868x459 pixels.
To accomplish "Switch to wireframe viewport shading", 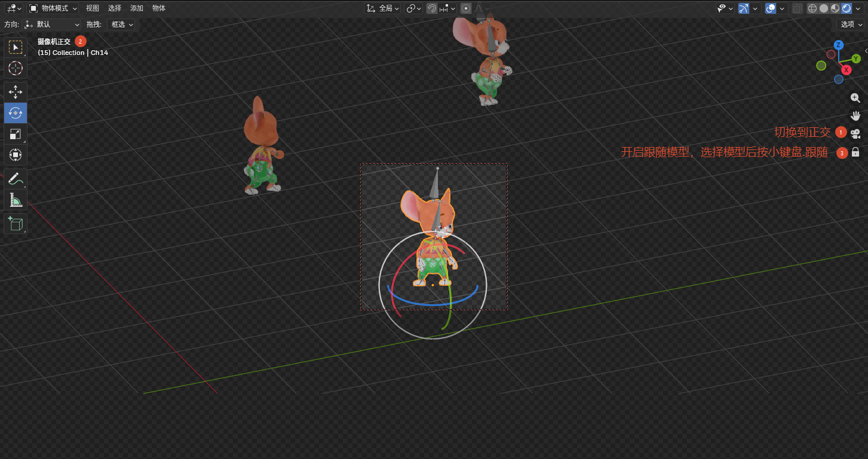I will pyautogui.click(x=812, y=8).
